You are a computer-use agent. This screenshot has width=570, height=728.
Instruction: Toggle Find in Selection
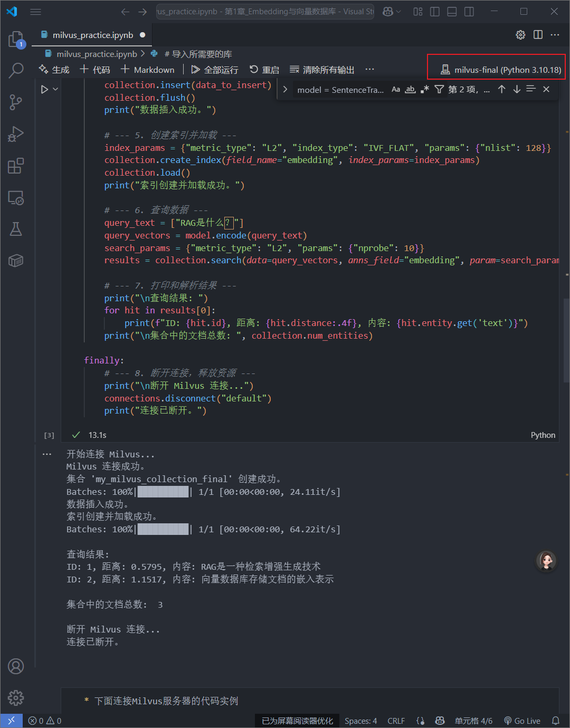(531, 89)
